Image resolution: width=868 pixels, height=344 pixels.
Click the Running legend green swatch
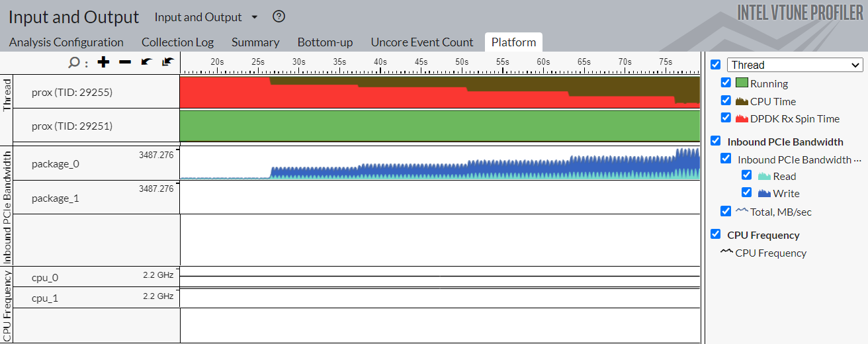742,83
